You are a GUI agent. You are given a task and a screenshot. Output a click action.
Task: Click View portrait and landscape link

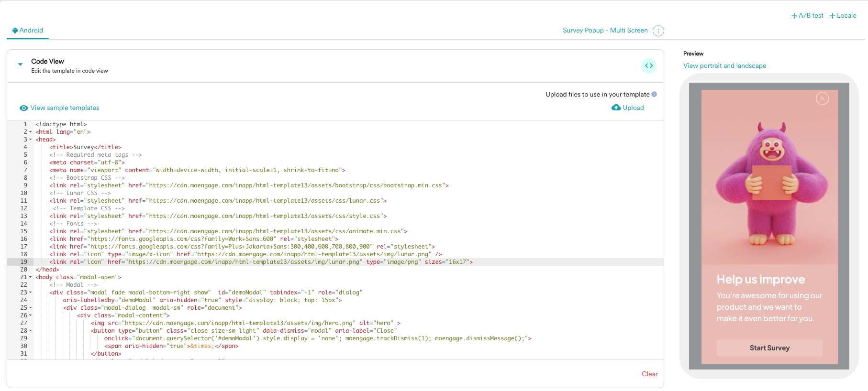click(x=724, y=65)
